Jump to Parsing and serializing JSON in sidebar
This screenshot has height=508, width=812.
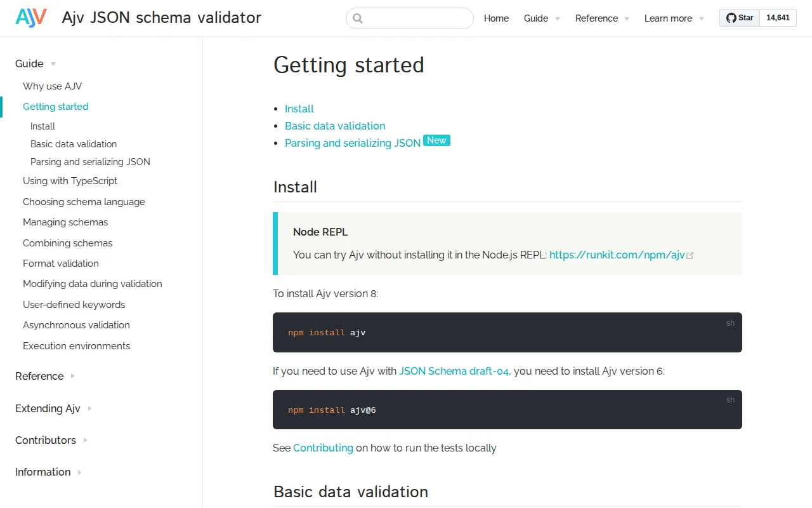point(90,162)
